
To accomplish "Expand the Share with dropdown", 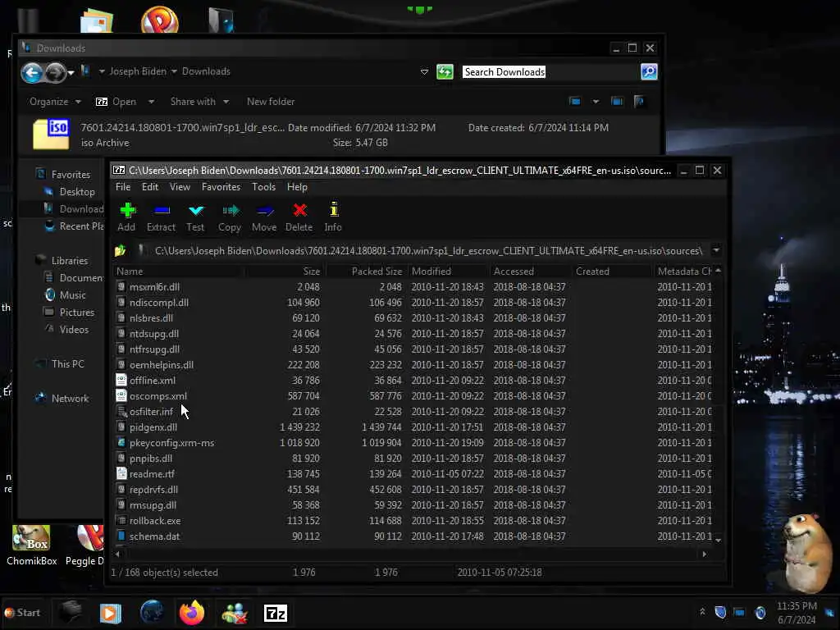I will click(226, 102).
